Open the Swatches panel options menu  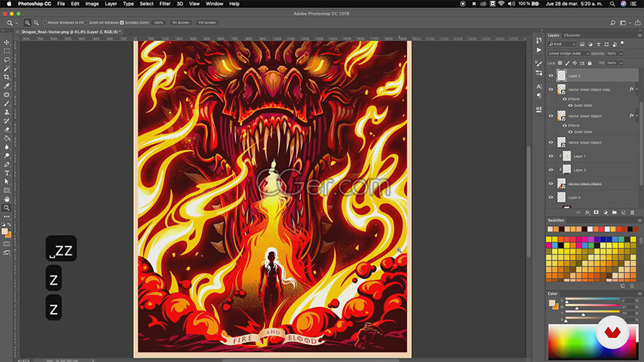640,220
